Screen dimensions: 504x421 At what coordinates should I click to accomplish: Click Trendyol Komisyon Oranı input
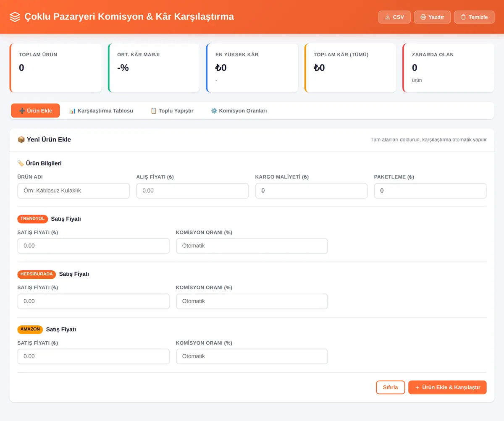coord(252,246)
